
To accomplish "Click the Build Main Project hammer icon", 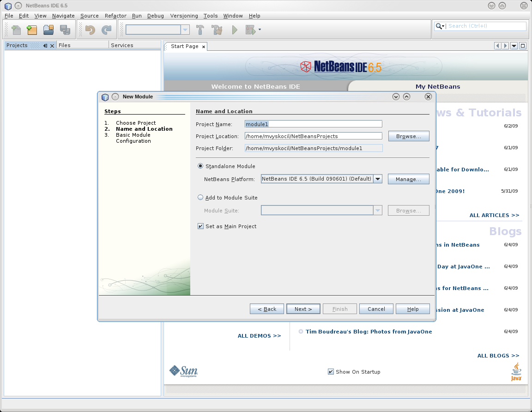I will (x=200, y=30).
